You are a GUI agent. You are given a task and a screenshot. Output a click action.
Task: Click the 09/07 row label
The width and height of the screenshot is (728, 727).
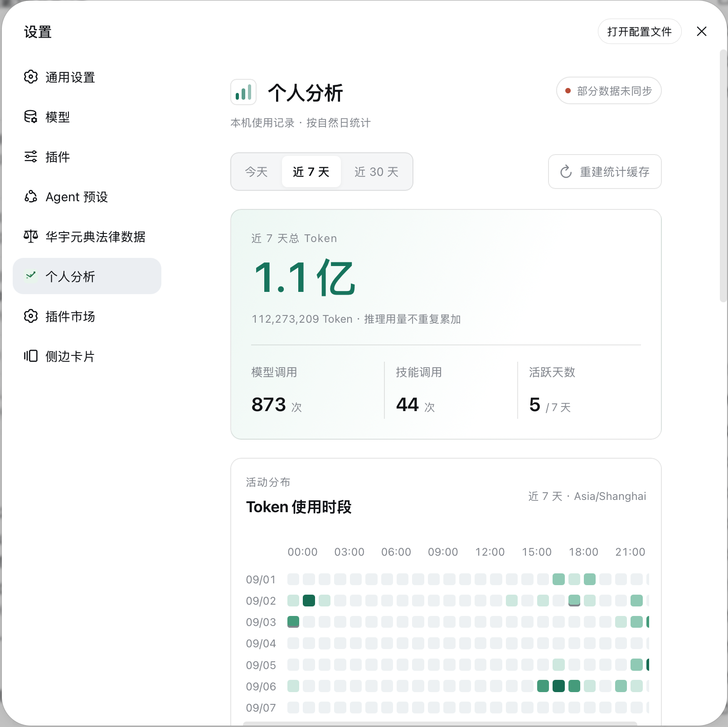pos(261,708)
